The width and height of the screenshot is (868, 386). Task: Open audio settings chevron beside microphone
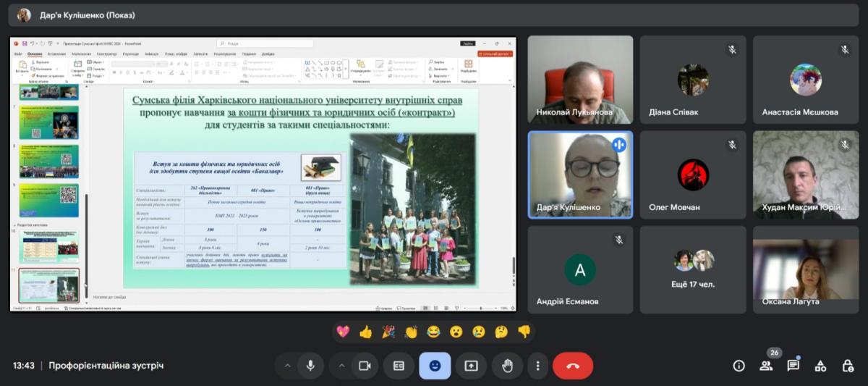click(287, 366)
